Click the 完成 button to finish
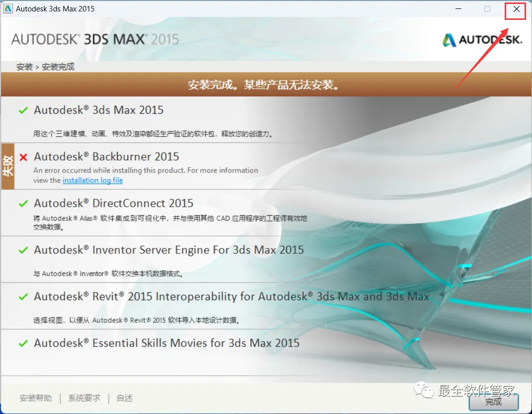The height and width of the screenshot is (414, 532). [493, 402]
